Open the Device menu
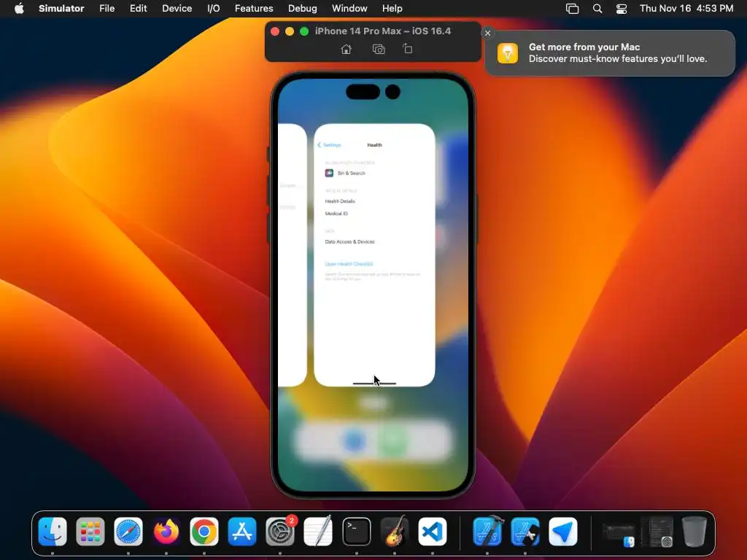Viewport: 747px width, 560px height. coord(177,9)
